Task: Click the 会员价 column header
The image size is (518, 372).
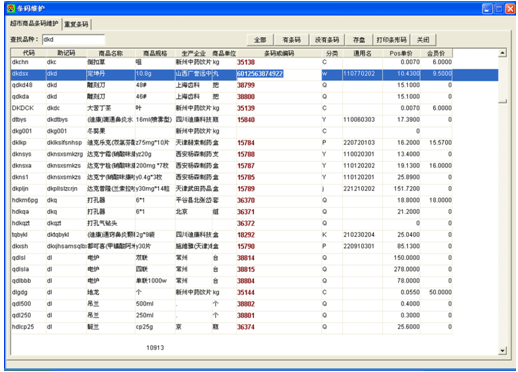Action: pos(436,53)
